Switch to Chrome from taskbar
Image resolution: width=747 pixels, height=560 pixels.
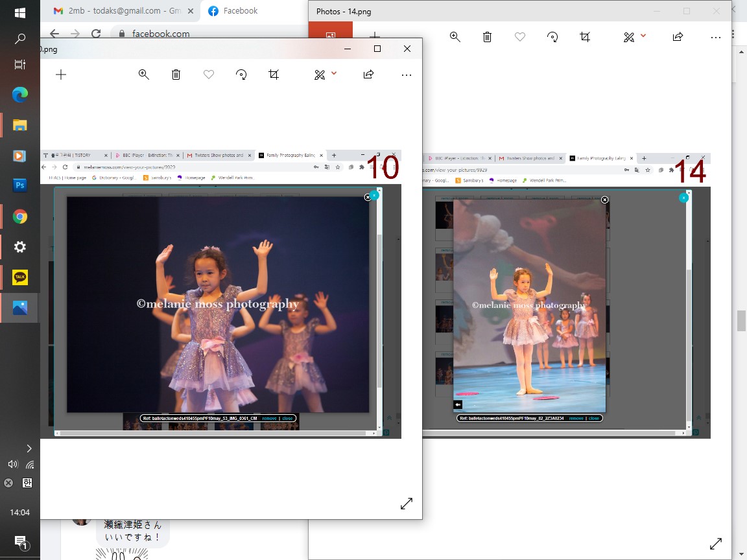coord(19,216)
